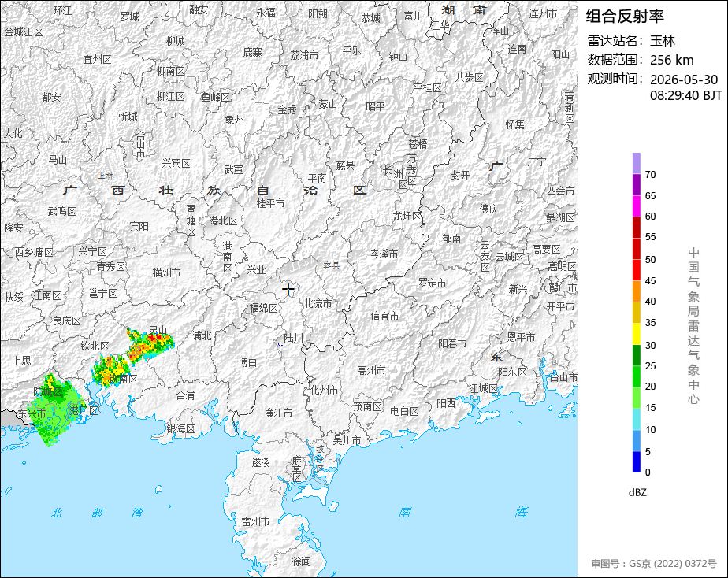
Task: Click the time 08:29:40 BJT
Action: pyautogui.click(x=686, y=95)
